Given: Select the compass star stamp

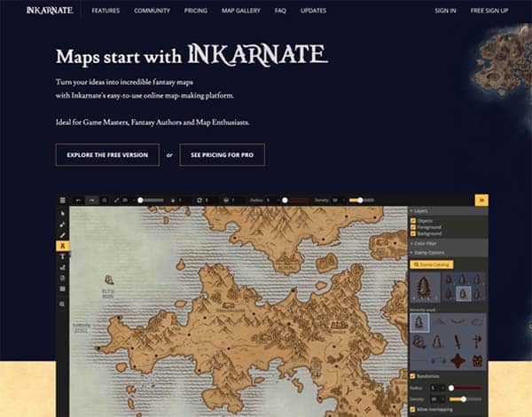Looking at the screenshot, I should (458, 360).
